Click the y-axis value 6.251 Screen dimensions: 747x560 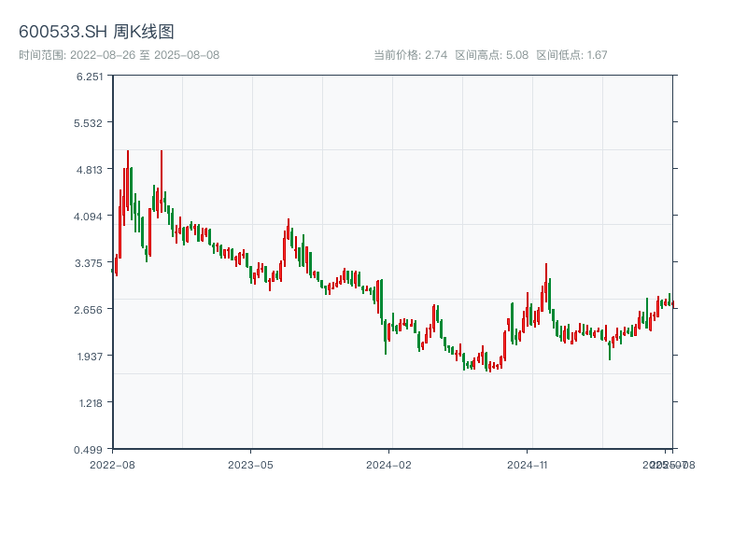point(89,77)
